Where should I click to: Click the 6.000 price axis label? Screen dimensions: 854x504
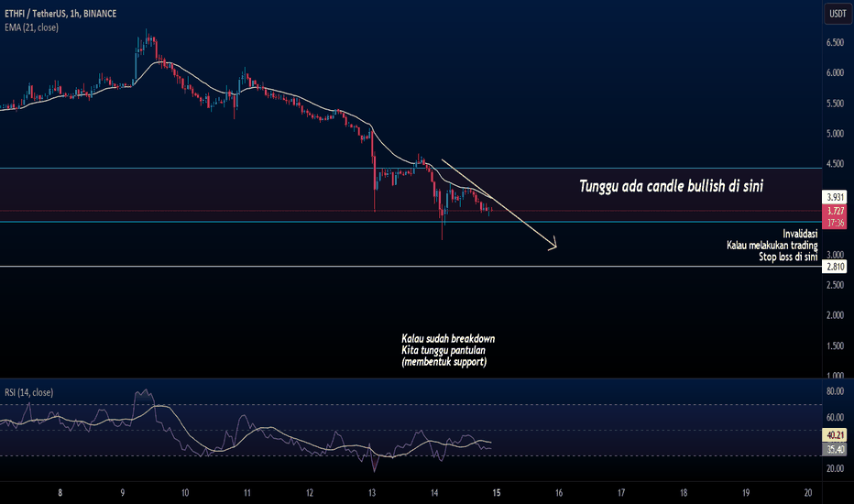pyautogui.click(x=835, y=72)
